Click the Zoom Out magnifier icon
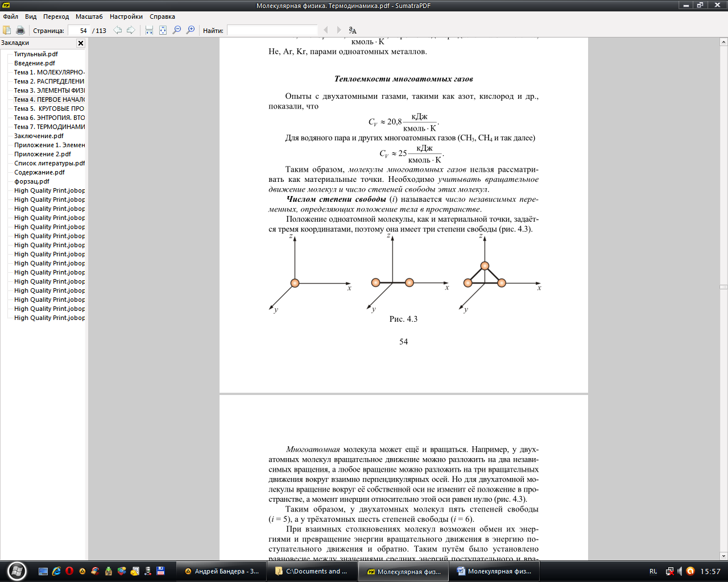Screen dimensions: 728x582 177,30
